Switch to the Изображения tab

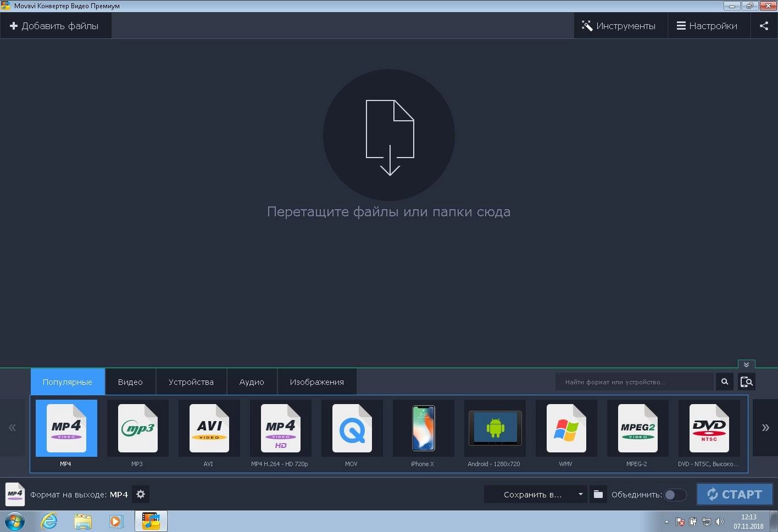pos(317,382)
